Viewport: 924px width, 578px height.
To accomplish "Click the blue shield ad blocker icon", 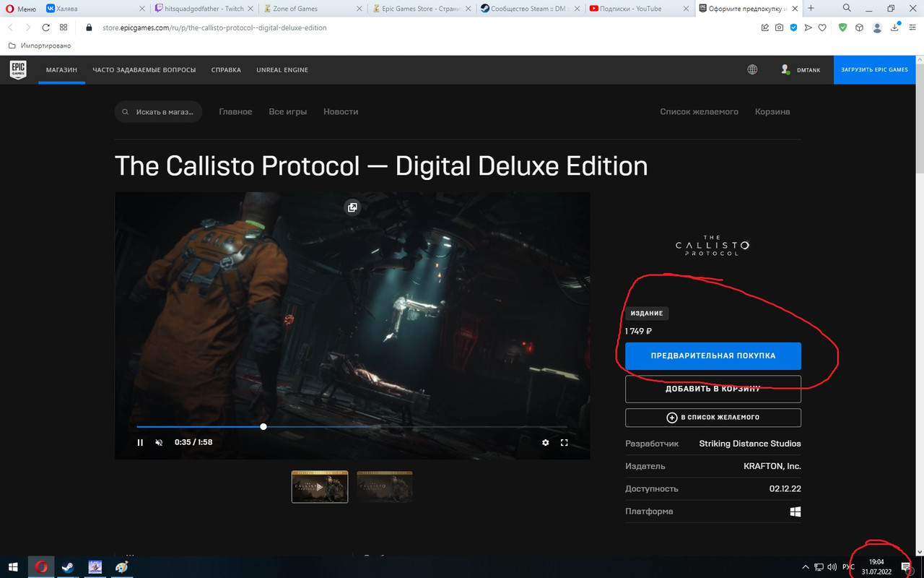I will click(794, 27).
